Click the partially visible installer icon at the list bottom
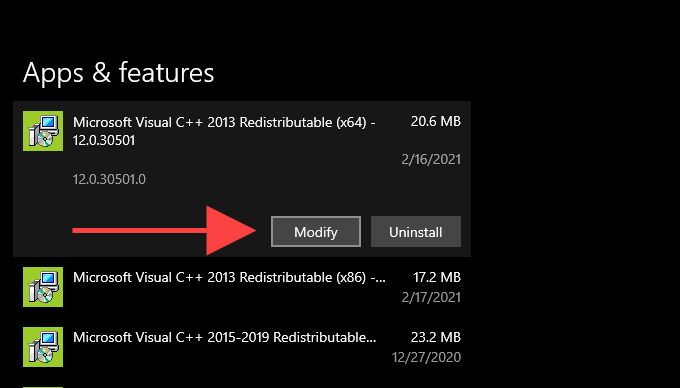The height and width of the screenshot is (388, 680). [x=43, y=387]
